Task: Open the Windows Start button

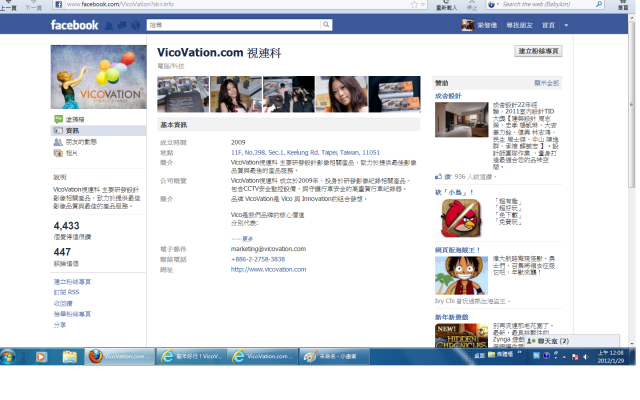Action: [8, 357]
